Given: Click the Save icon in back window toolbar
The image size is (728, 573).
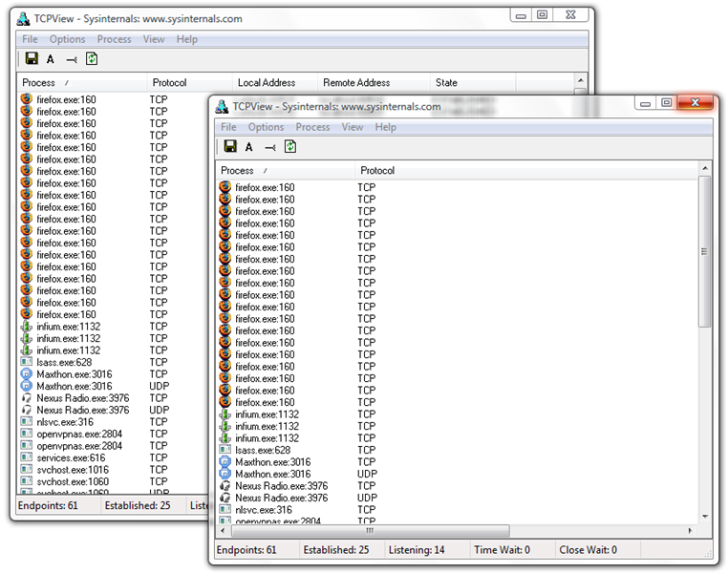Looking at the screenshot, I should pyautogui.click(x=32, y=58).
